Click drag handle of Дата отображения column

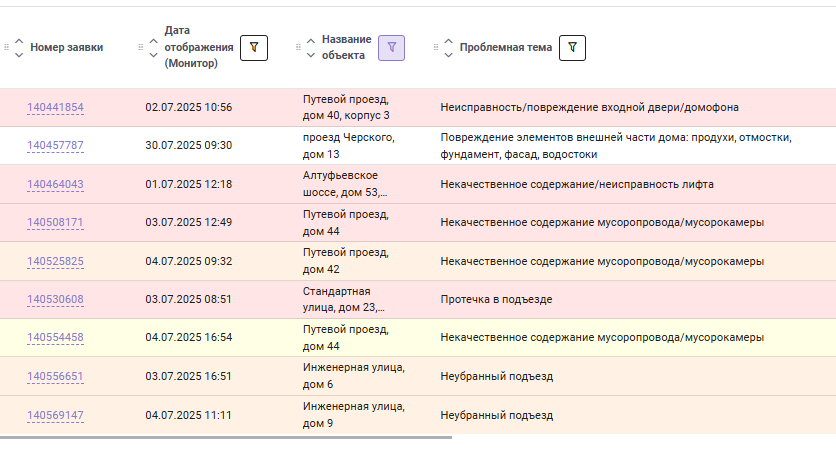click(141, 47)
